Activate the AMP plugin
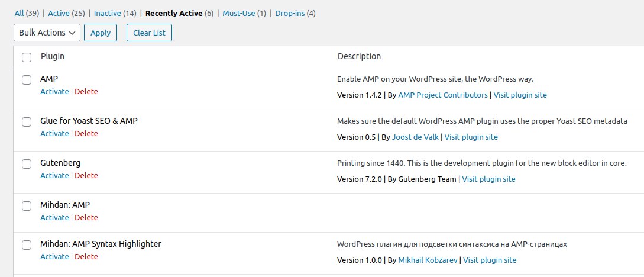644x277 pixels. [54, 92]
